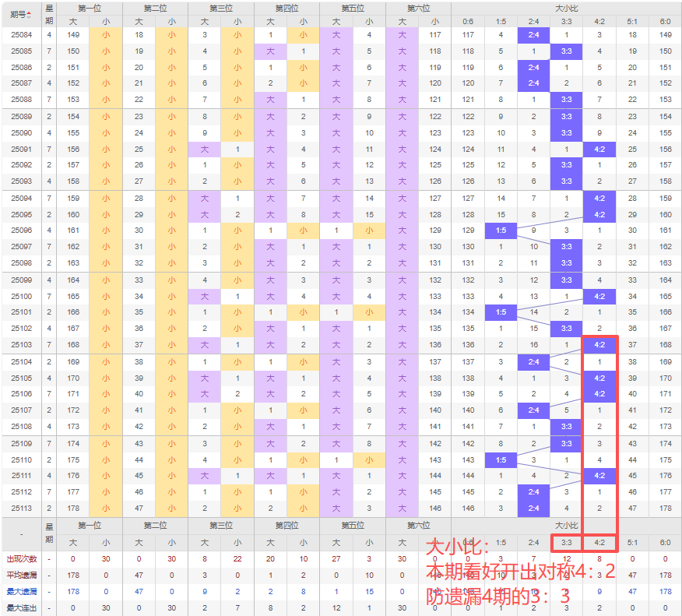Click highlighted 4:2 cell in row 25091
The height and width of the screenshot is (616, 682).
599,150
